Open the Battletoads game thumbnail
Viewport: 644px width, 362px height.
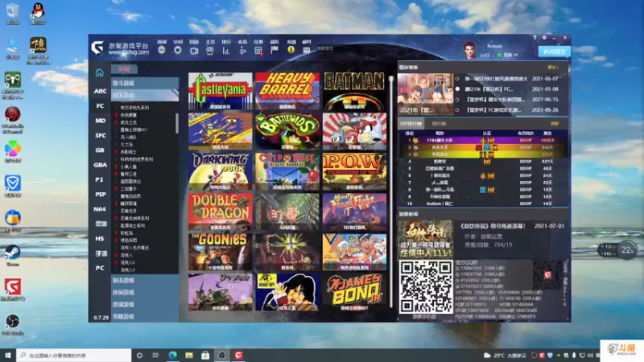[287, 131]
